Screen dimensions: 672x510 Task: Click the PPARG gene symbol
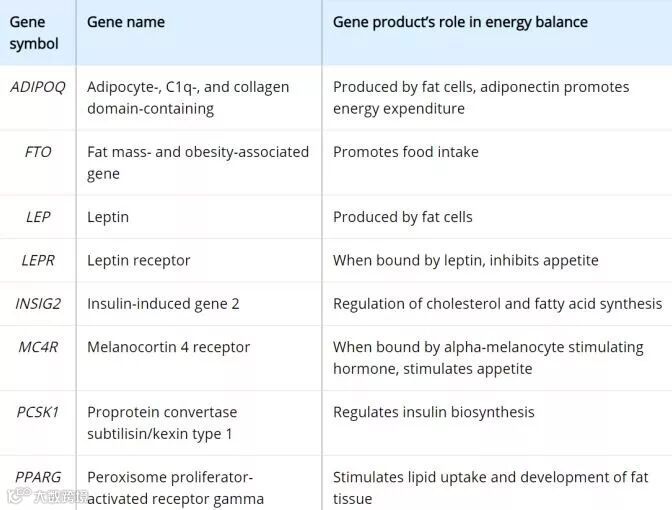coord(37,477)
